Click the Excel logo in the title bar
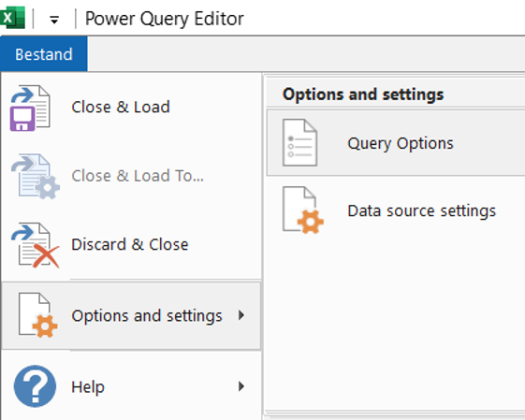The height and width of the screenshot is (420, 525). coord(12,18)
